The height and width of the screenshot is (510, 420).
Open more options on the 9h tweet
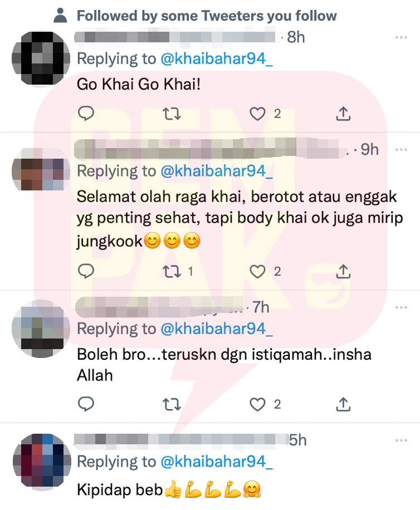pos(401,150)
